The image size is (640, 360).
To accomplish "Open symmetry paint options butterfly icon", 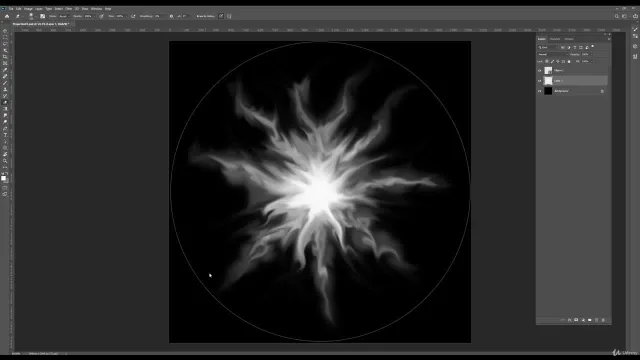I will 229,16.
